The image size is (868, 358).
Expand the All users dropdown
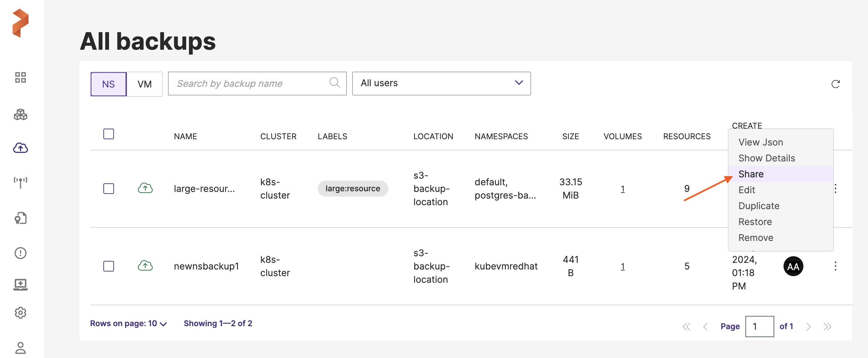tap(441, 83)
